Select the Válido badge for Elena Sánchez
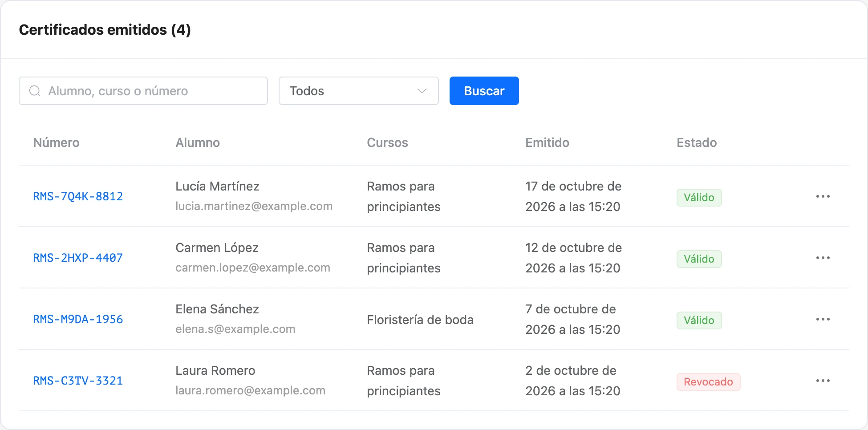The height and width of the screenshot is (430, 868). tap(699, 320)
